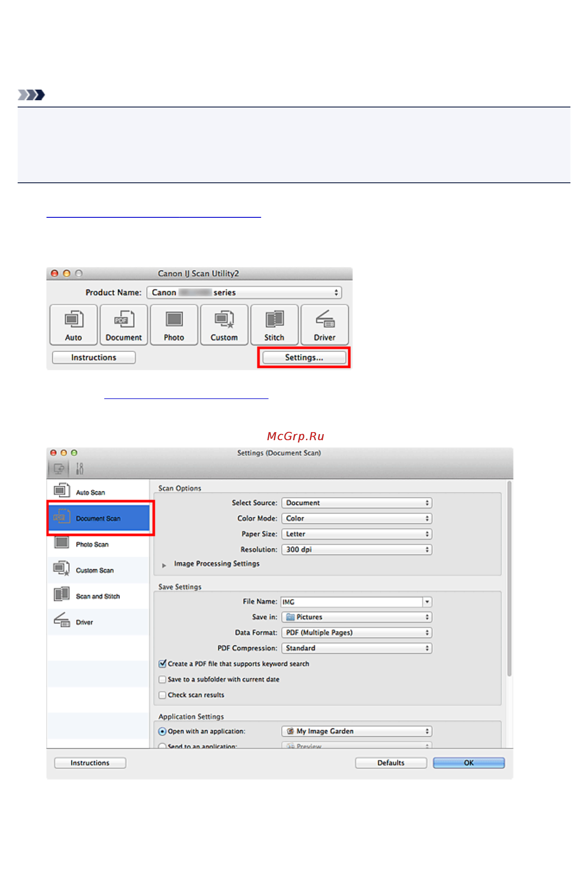Close the Settings (Document Scan) window
This screenshot has width=588, height=872.
pos(53,453)
